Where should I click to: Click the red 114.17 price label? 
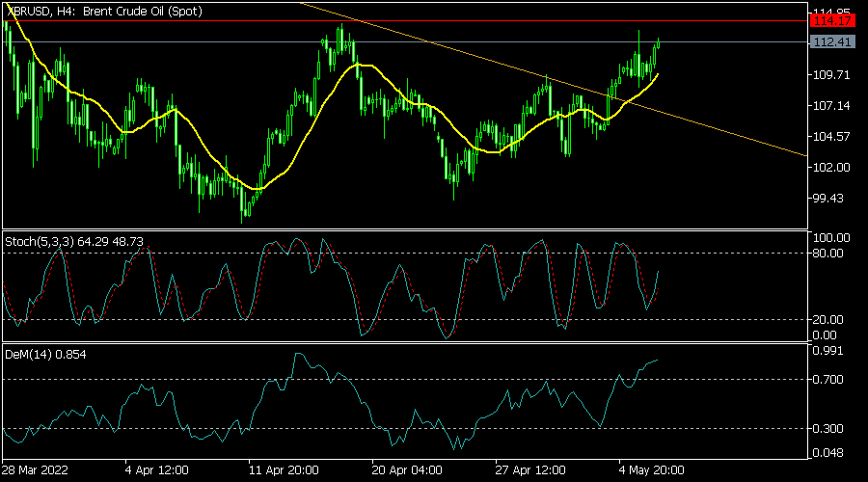click(x=832, y=21)
